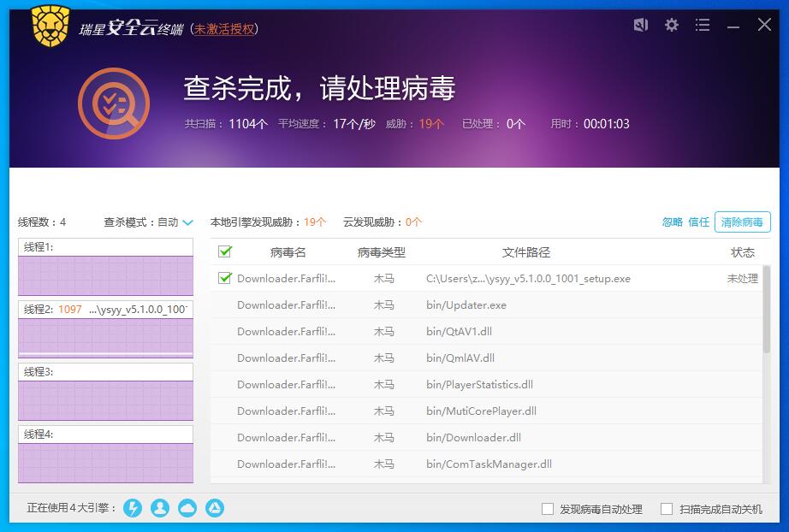789x532 pixels.
Task: Select the bin/QmlAV.dll row
Action: pyautogui.click(x=487, y=358)
